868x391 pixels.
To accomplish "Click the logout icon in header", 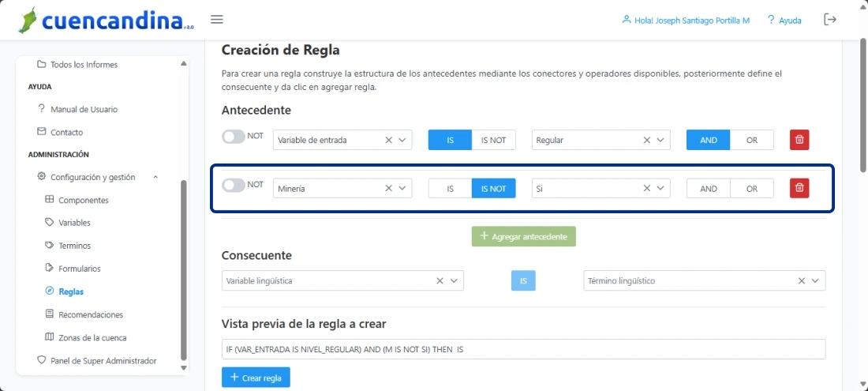I will tap(830, 20).
